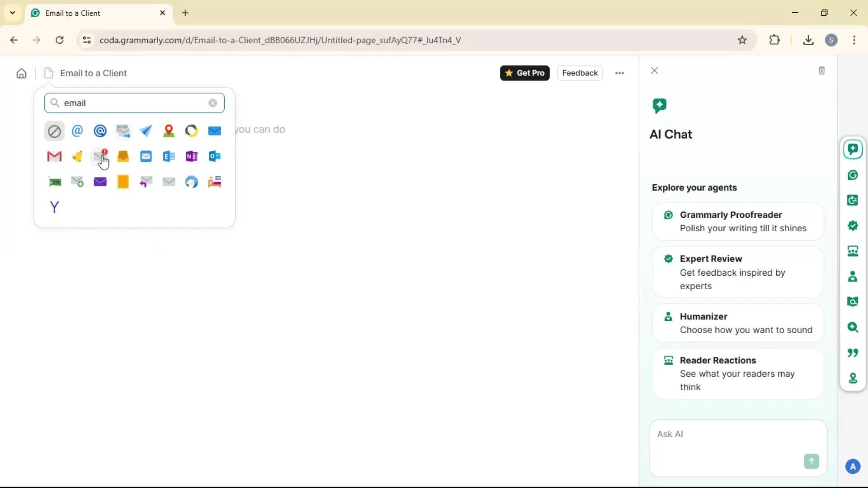
Task: Pick the Yahoo Y icon
Action: 54,207
